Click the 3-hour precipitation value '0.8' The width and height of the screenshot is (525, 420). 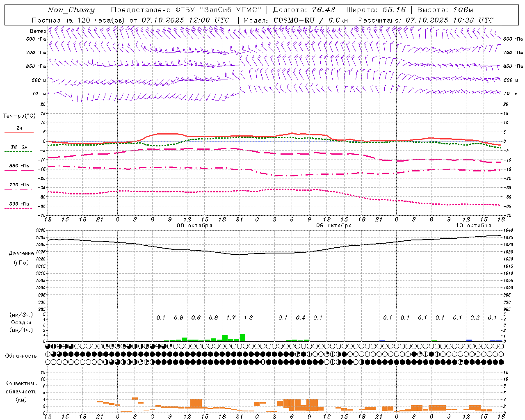click(x=213, y=318)
